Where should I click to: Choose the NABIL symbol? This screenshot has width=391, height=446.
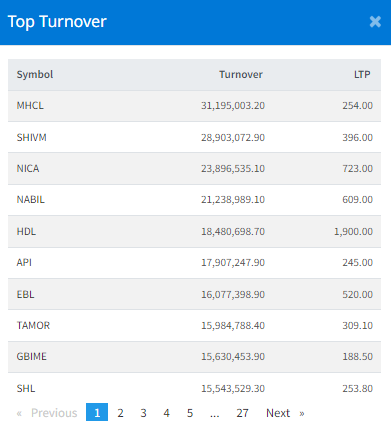pos(30,199)
